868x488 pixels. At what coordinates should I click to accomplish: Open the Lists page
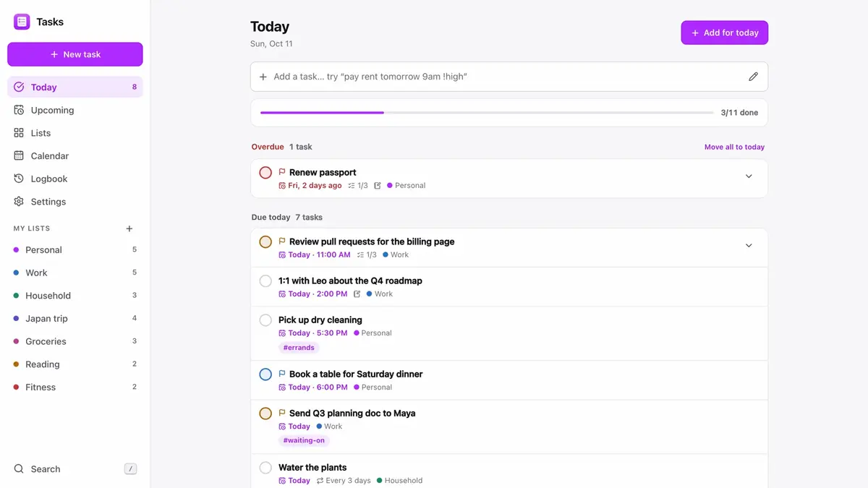coord(75,133)
